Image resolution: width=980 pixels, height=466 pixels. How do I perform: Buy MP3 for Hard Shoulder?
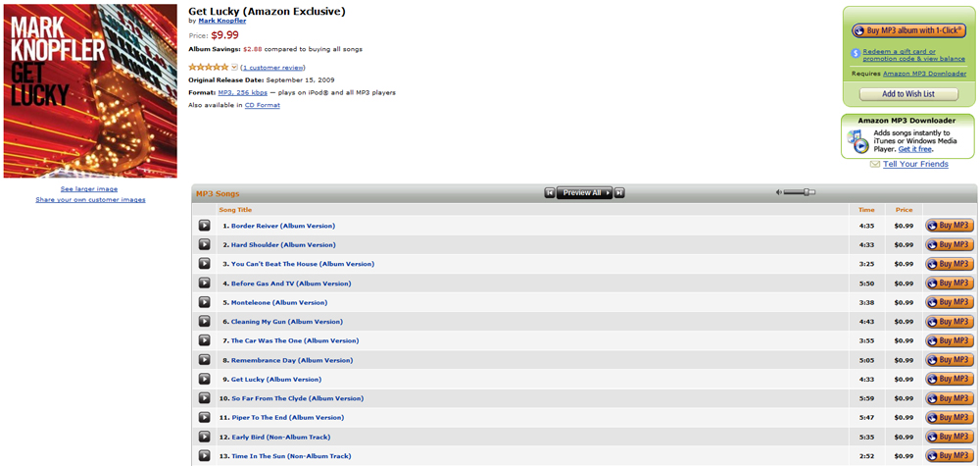pyautogui.click(x=950, y=244)
